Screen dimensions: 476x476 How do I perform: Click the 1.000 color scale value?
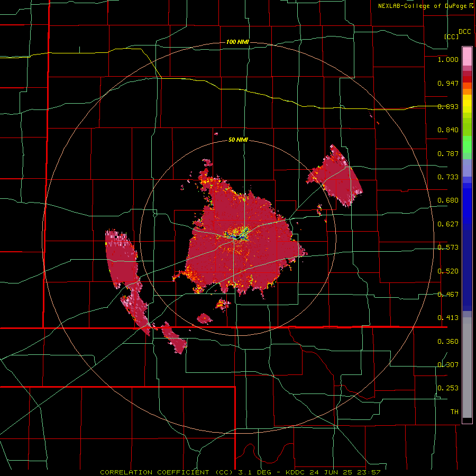[448, 59]
